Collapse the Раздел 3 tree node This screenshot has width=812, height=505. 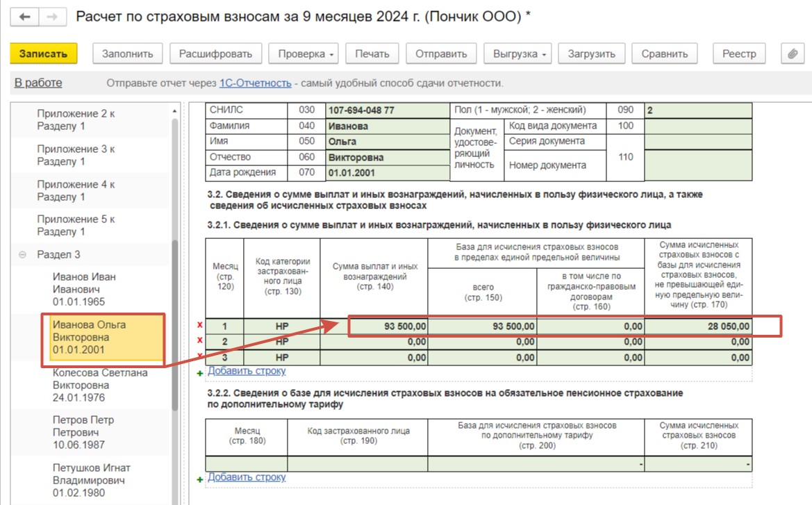[x=22, y=255]
